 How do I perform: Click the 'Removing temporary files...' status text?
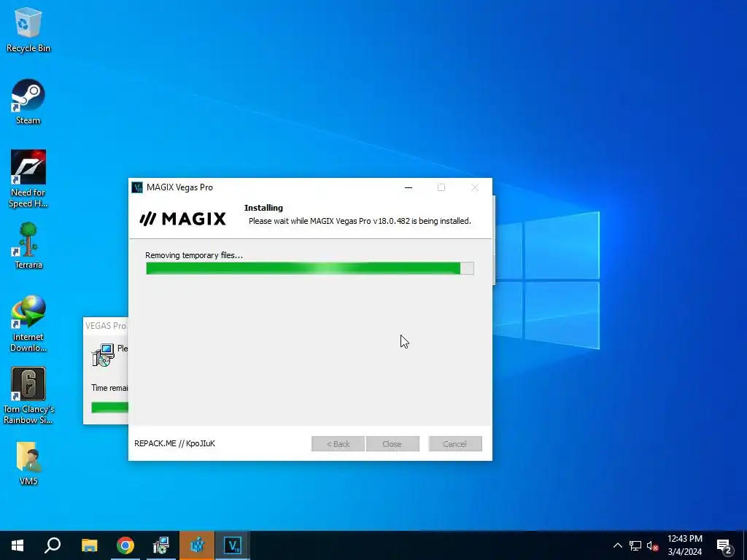(194, 255)
